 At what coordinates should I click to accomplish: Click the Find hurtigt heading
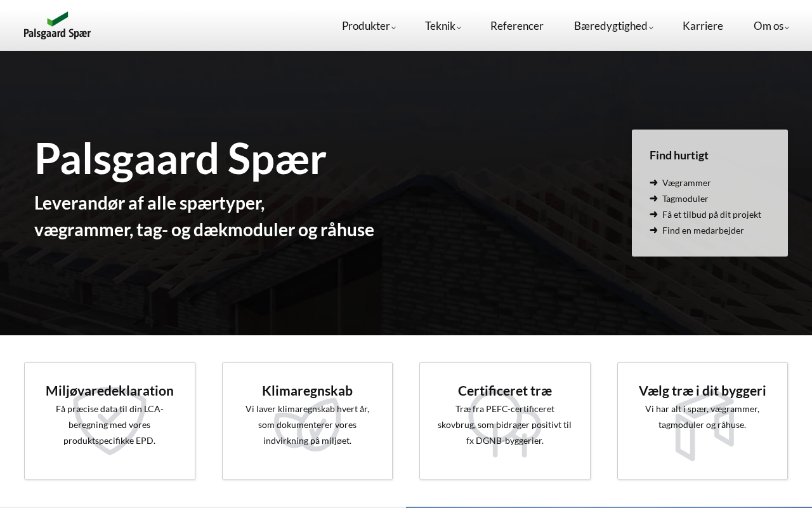(679, 155)
